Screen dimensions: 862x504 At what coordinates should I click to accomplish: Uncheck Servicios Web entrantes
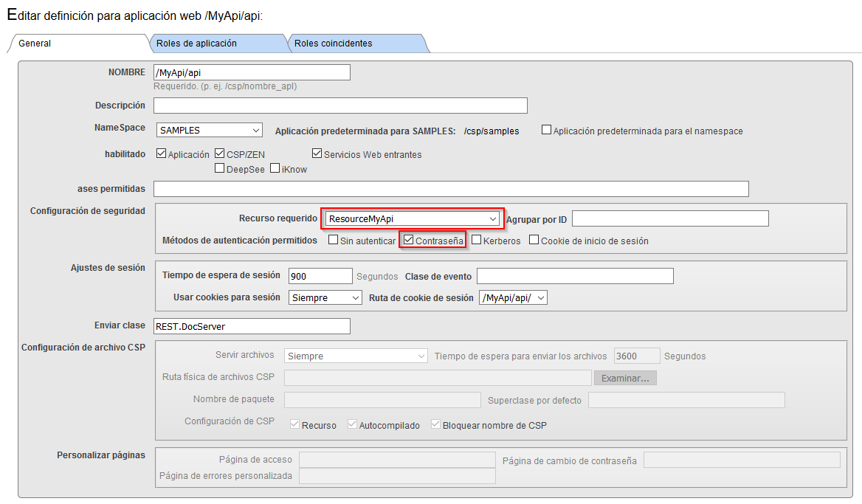pyautogui.click(x=317, y=154)
